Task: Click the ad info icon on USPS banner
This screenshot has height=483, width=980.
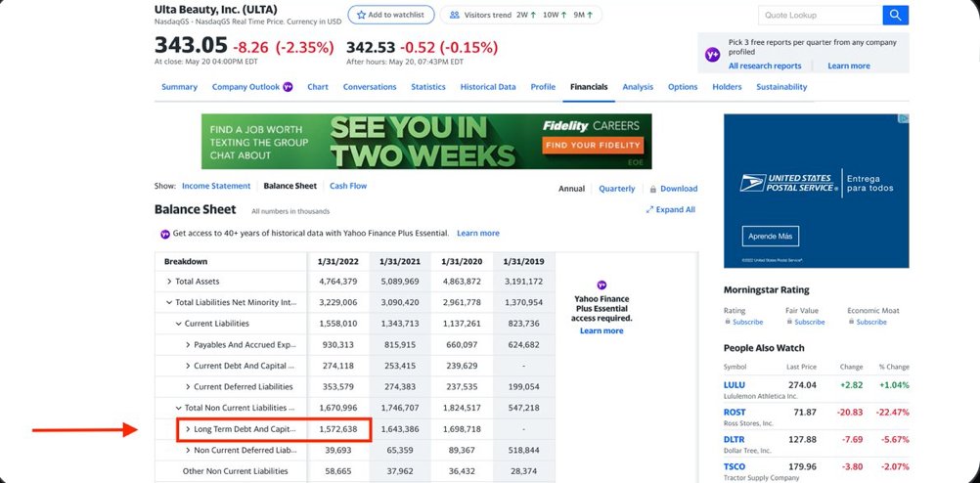Action: coord(905,118)
